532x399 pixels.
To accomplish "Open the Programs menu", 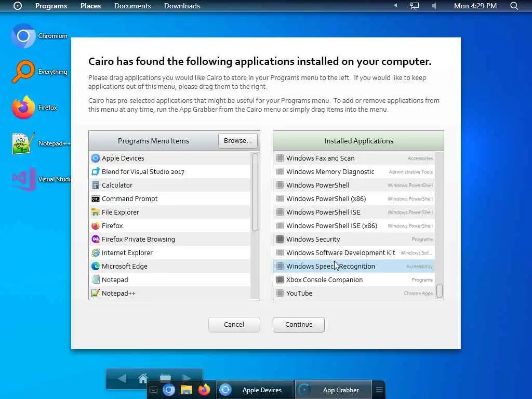I will 51,6.
